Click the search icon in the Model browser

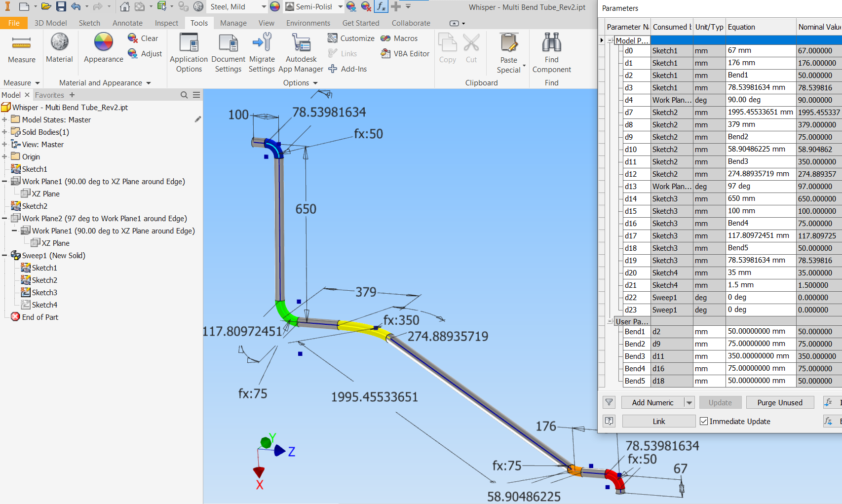tap(184, 95)
